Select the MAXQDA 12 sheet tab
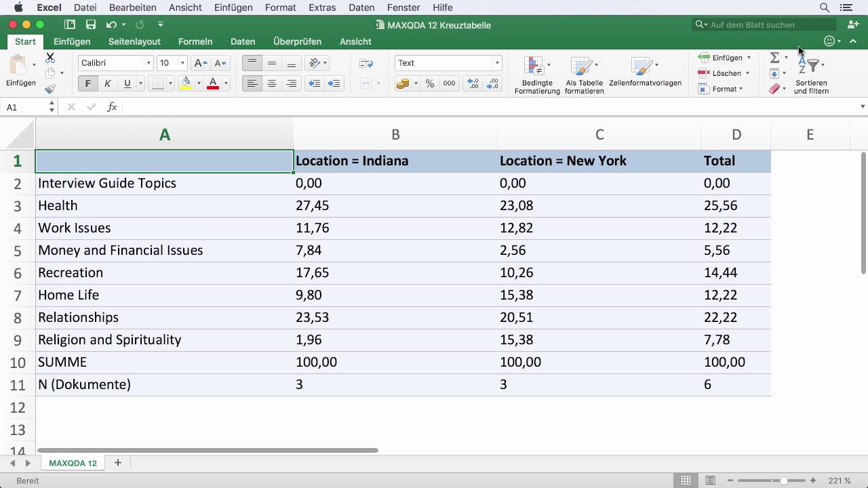 pos(73,463)
